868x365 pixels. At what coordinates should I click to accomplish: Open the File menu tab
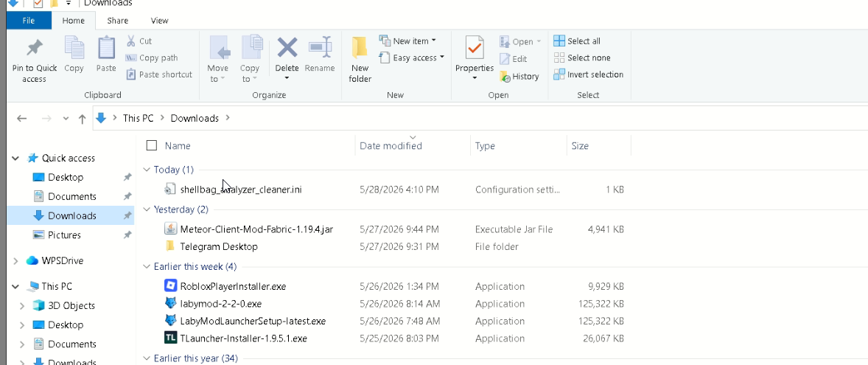pyautogui.click(x=29, y=21)
